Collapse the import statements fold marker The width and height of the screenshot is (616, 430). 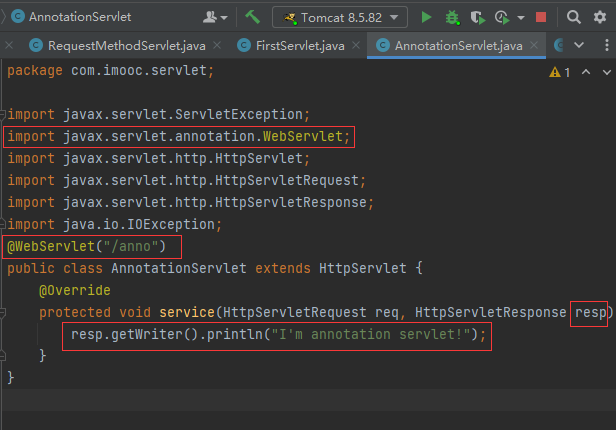coord(4,114)
